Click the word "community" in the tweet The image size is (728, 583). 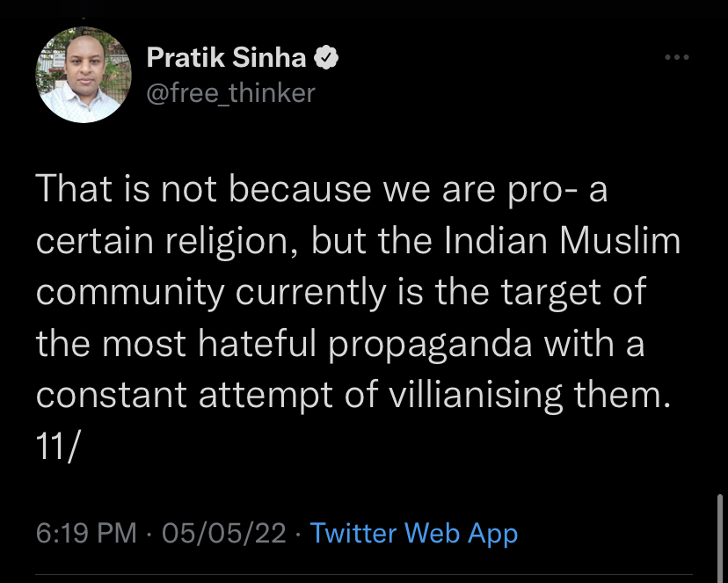[x=130, y=293]
